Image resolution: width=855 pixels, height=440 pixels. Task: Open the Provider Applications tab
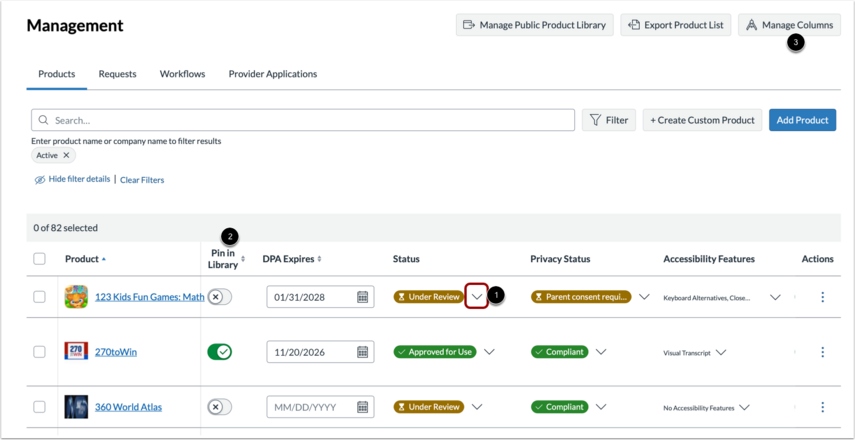[273, 74]
